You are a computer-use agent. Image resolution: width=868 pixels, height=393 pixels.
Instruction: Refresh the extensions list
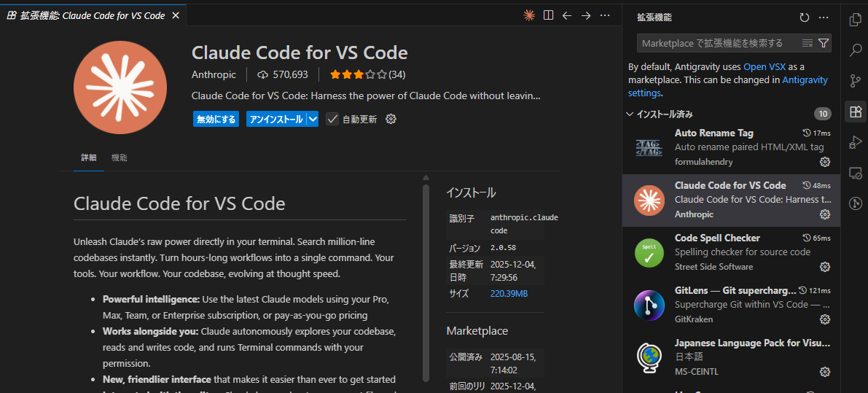[x=805, y=17]
